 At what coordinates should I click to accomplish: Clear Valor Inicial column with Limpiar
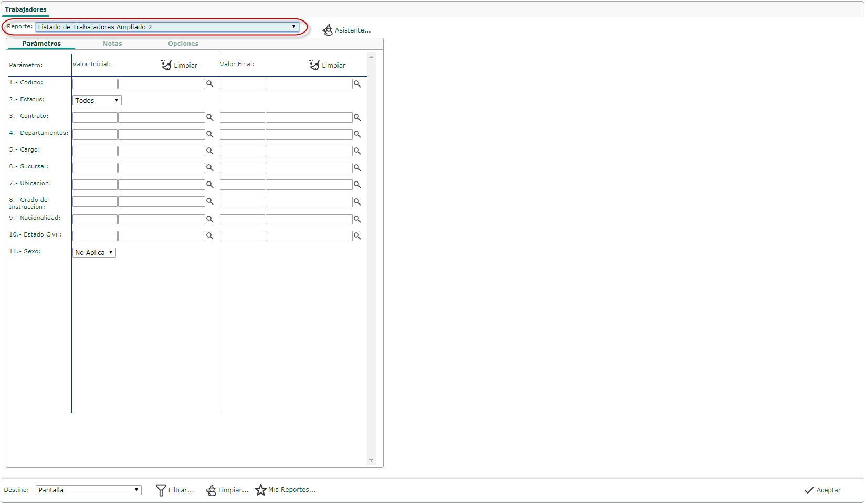coord(179,65)
